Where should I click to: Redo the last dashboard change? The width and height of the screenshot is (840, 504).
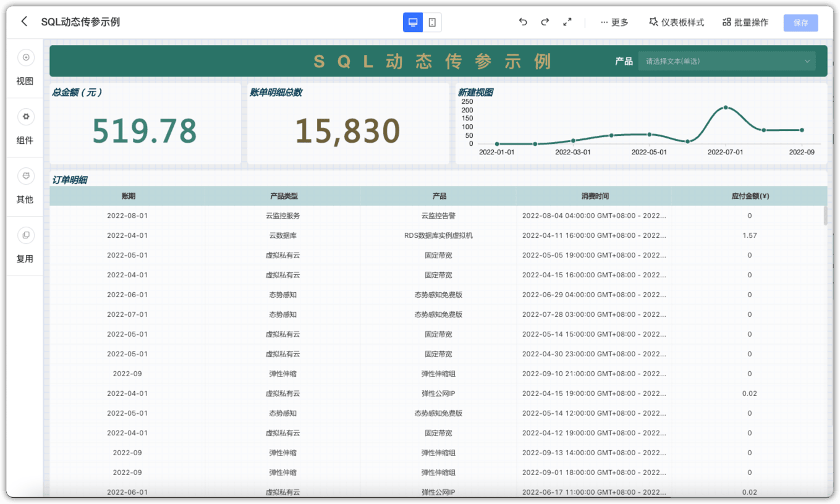545,22
